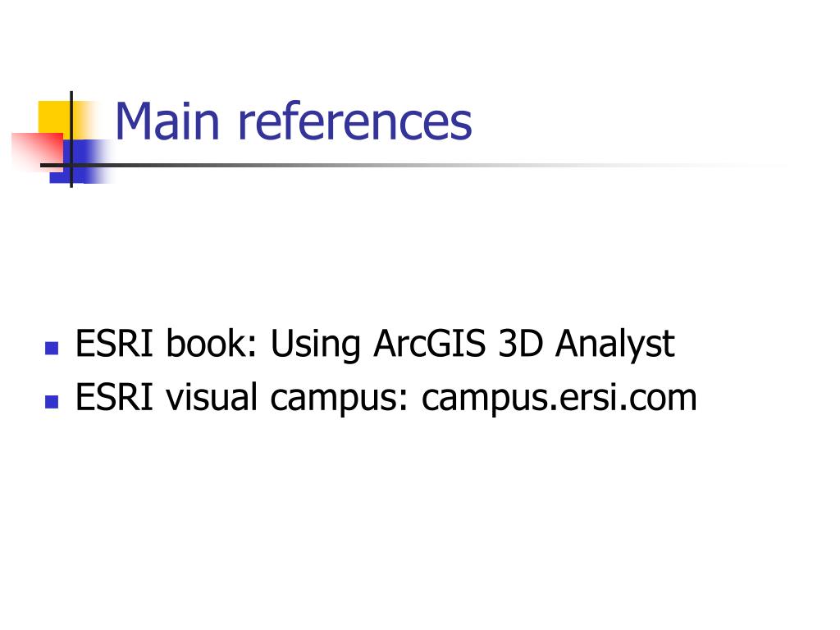Click '3D' in the first bullet line

click(x=520, y=343)
